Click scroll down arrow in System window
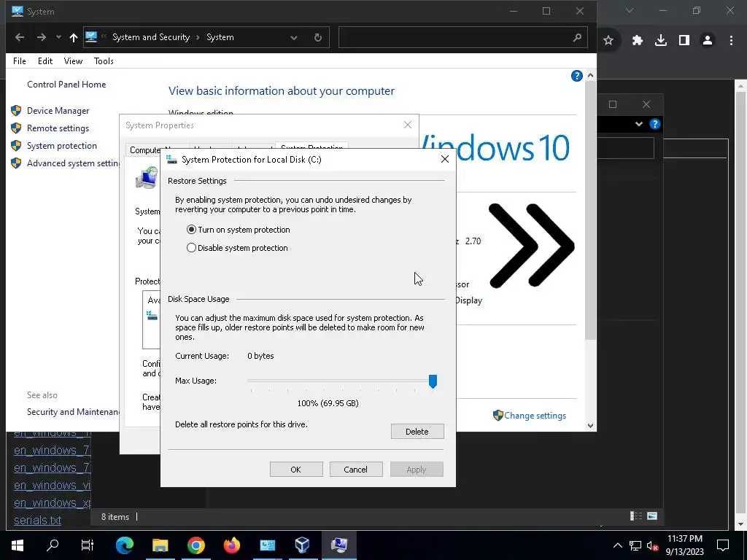The width and height of the screenshot is (747, 560). (x=590, y=426)
